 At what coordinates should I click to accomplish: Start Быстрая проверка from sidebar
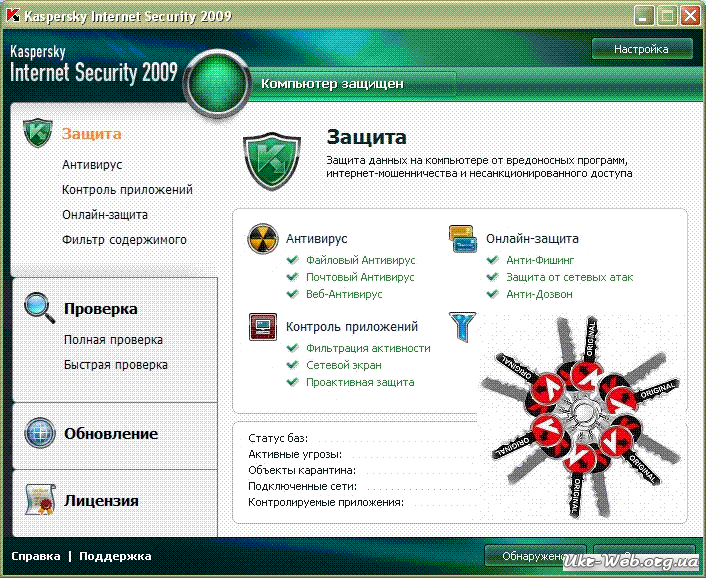(116, 365)
